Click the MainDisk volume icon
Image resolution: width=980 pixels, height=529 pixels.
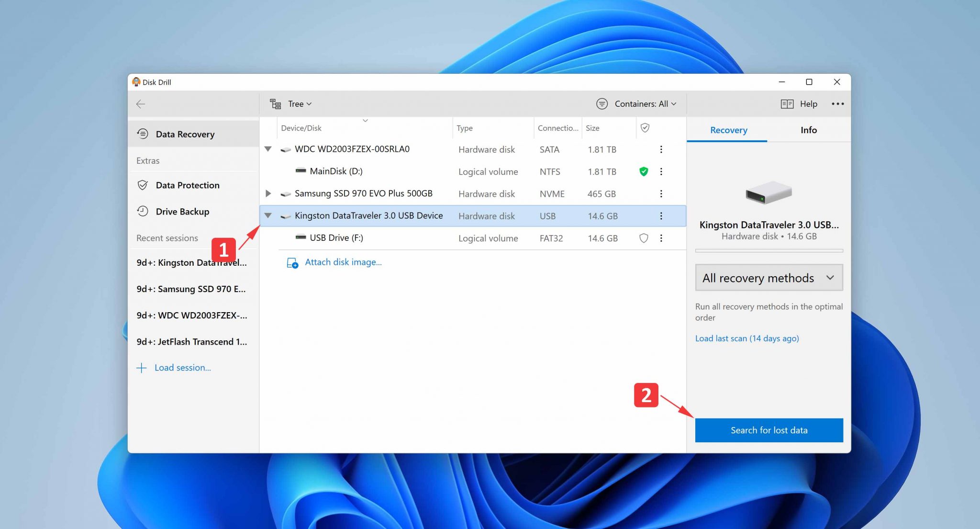[301, 170]
